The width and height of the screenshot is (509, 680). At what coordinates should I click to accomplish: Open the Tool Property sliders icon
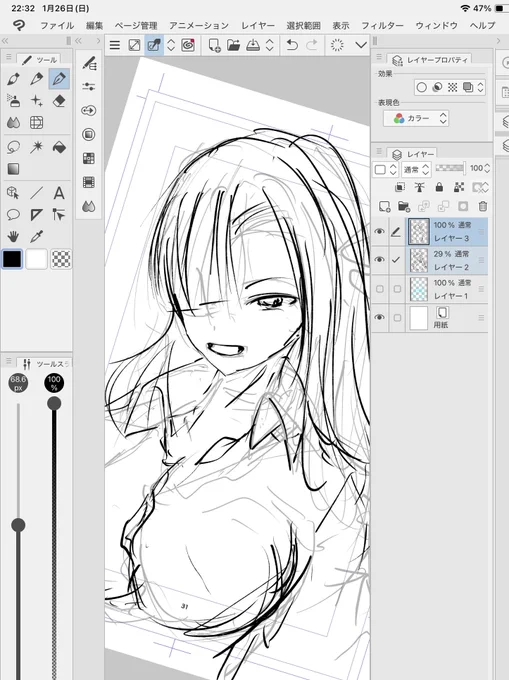click(x=89, y=87)
